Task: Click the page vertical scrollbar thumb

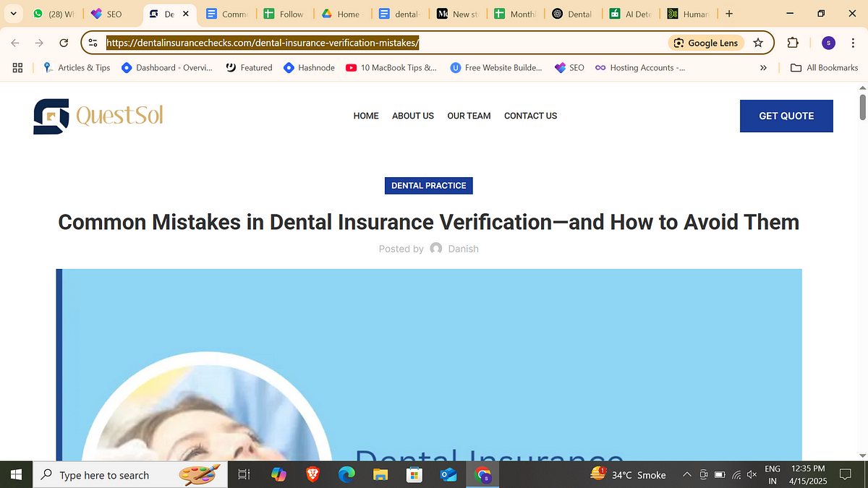Action: pos(862,107)
